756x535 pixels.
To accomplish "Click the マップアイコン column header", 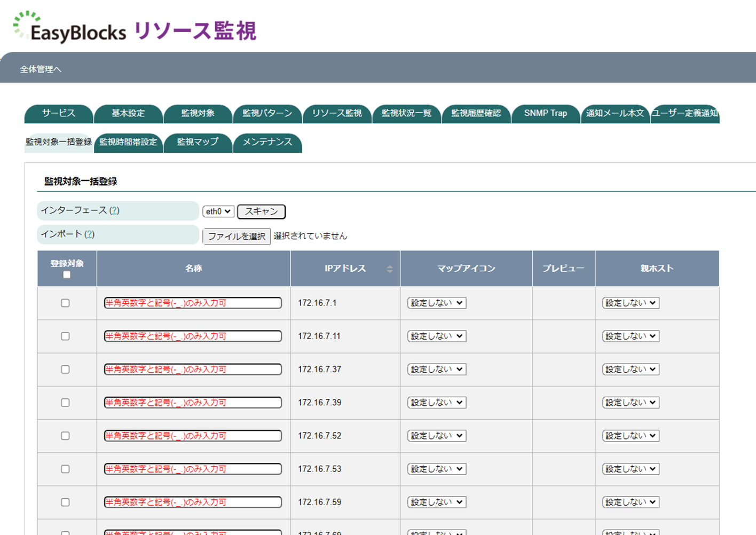I will click(x=466, y=269).
